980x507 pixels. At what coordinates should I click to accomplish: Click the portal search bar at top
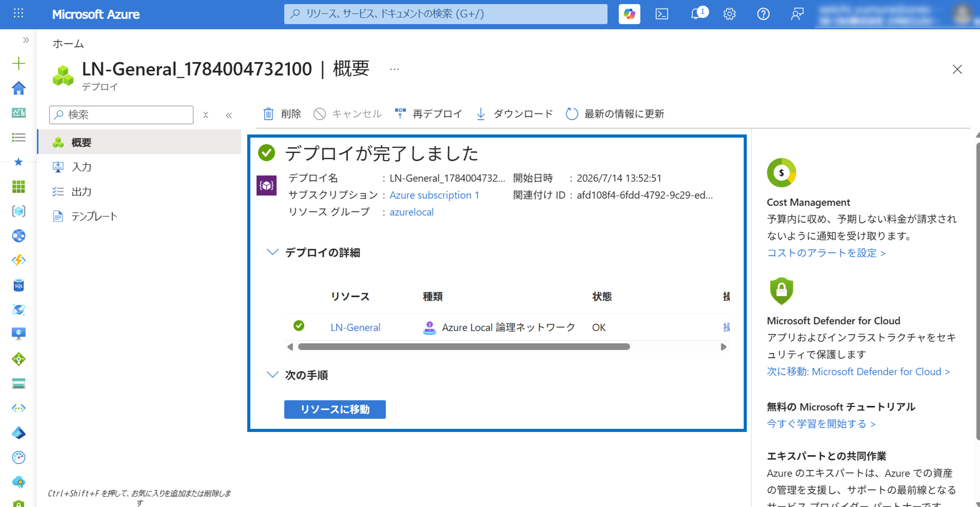[445, 14]
